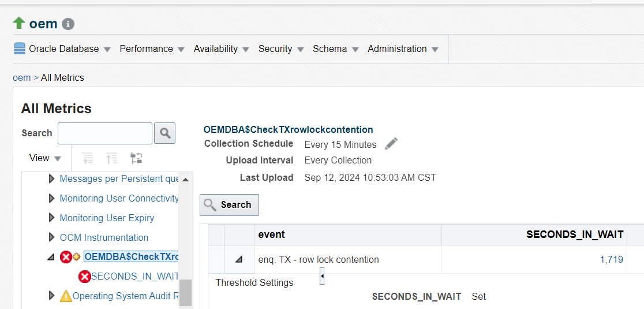Open the Performance menu

click(152, 49)
